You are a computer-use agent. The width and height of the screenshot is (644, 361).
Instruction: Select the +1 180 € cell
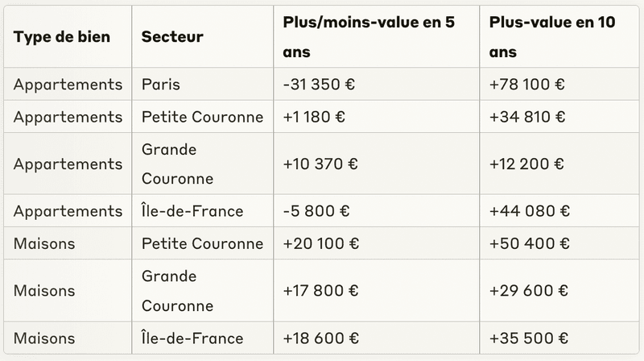point(314,117)
